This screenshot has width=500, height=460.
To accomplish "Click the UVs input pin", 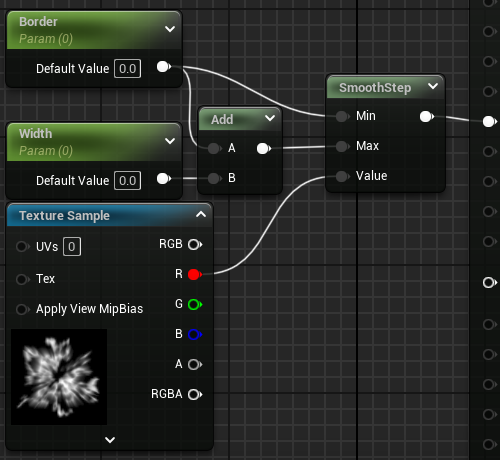I will pos(23,247).
